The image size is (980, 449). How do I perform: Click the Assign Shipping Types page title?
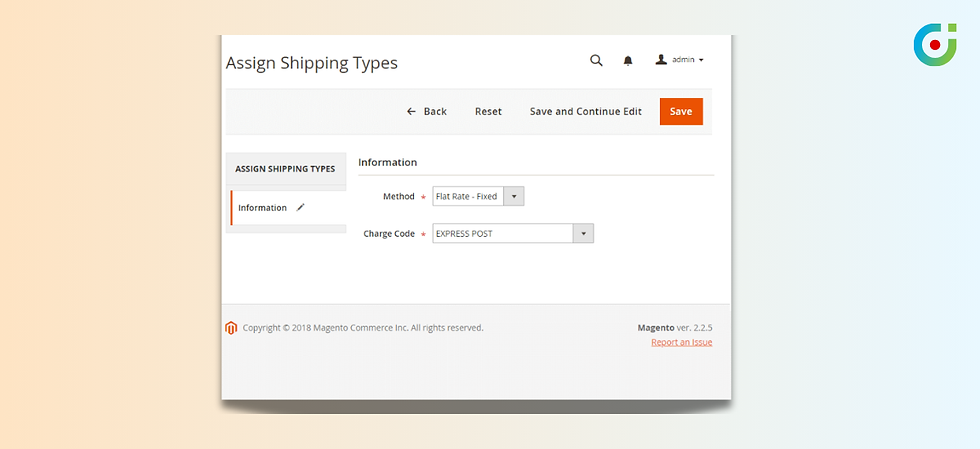click(312, 63)
